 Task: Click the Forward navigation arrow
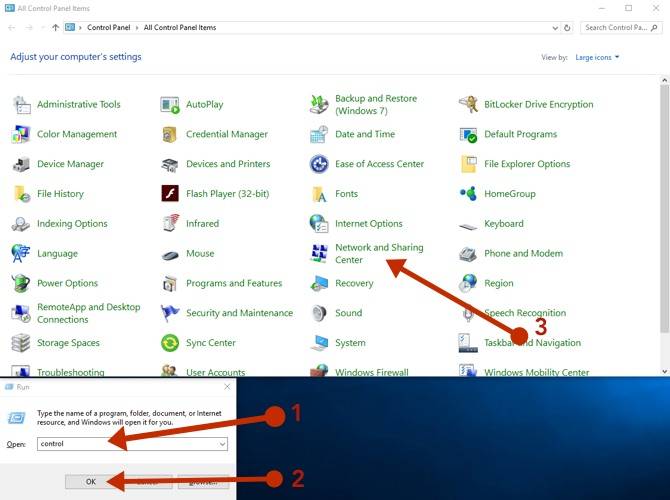coord(29,28)
